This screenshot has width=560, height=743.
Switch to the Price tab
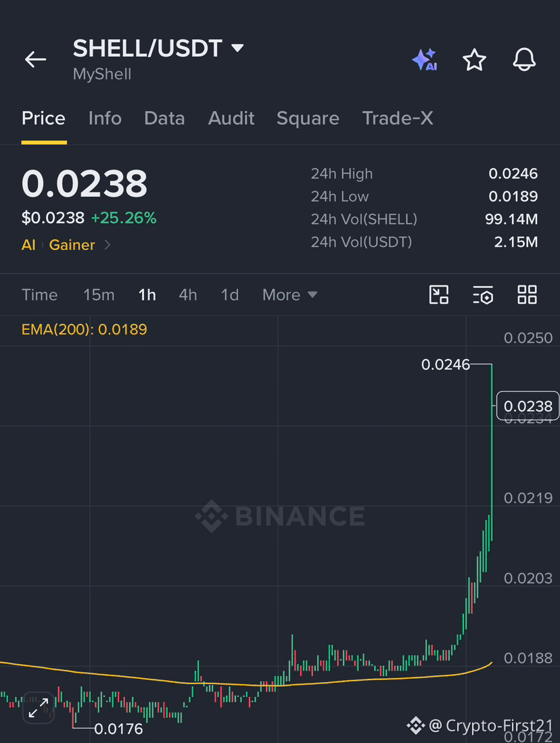coord(44,118)
